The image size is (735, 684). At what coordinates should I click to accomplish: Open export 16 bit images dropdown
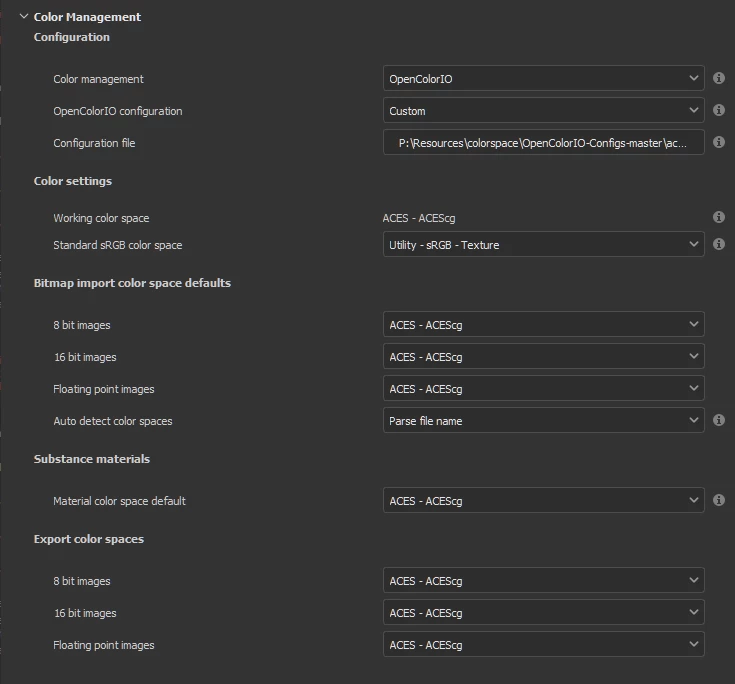click(543, 612)
